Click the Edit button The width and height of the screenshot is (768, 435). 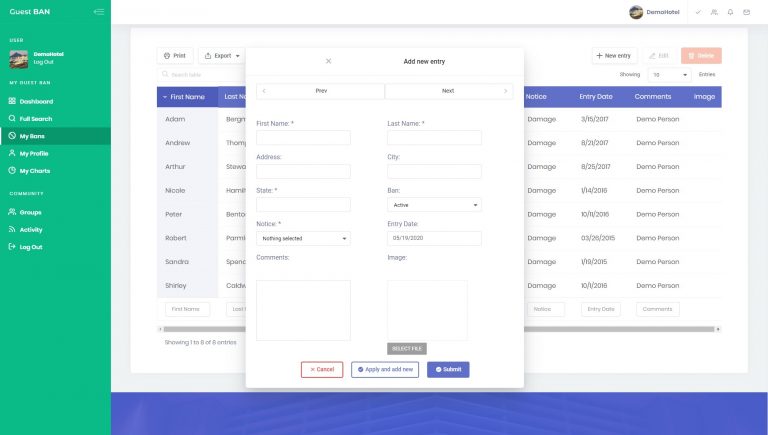[659, 56]
